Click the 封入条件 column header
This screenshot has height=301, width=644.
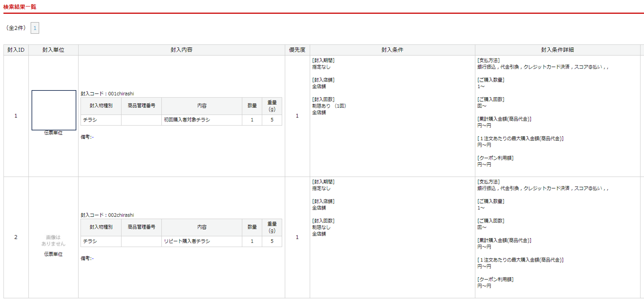tap(392, 50)
